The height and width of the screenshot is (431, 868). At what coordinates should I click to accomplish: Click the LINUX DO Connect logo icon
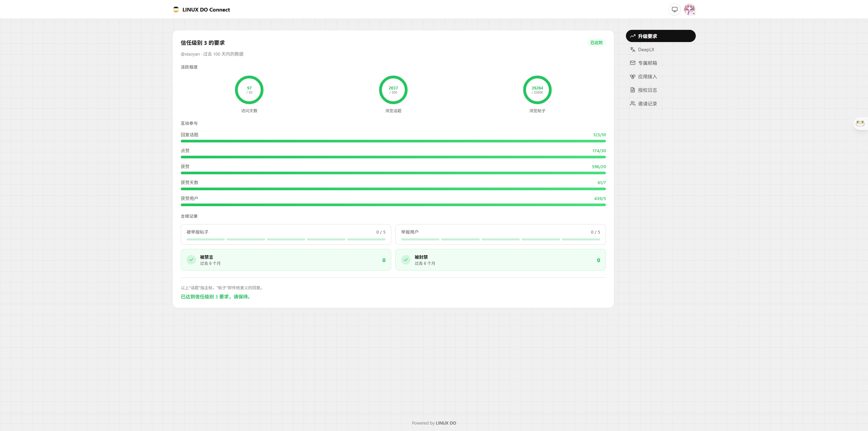(176, 9)
